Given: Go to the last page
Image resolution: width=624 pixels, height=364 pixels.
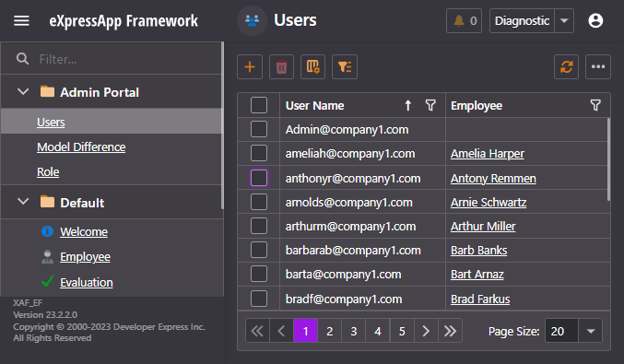Looking at the screenshot, I should coord(450,331).
